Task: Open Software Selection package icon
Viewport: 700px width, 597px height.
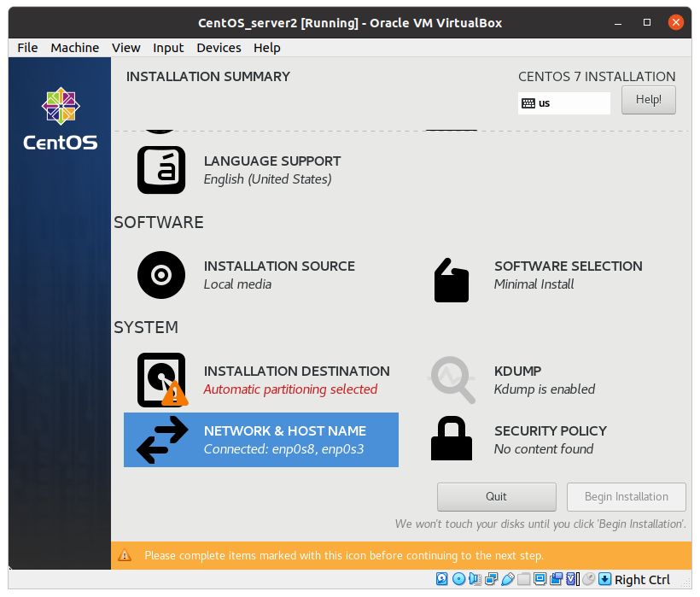Action: (452, 280)
